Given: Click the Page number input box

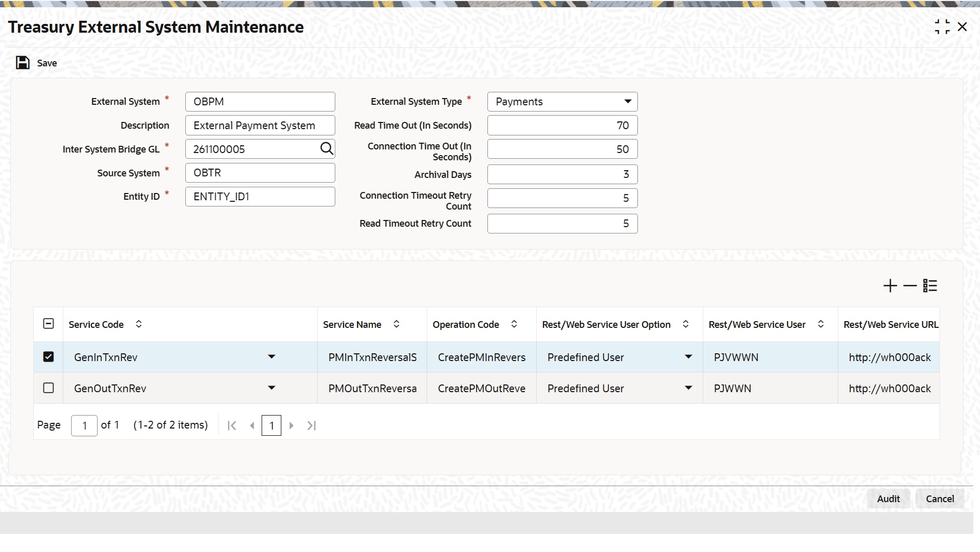Looking at the screenshot, I should pos(84,425).
